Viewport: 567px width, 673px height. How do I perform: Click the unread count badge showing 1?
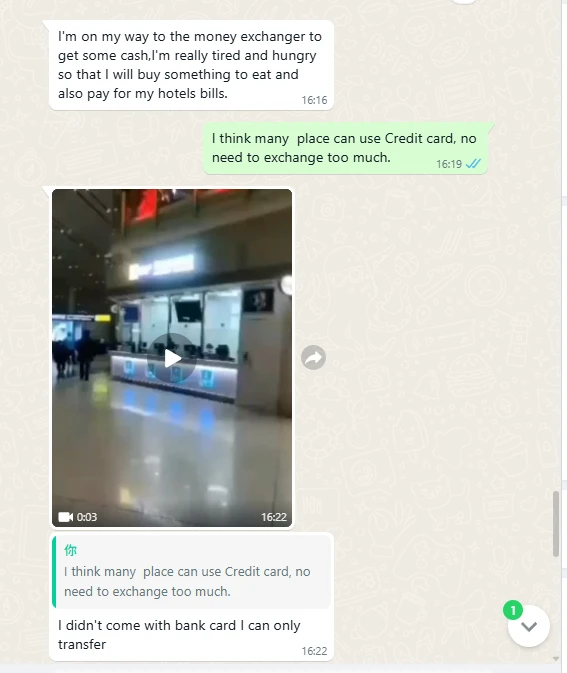point(512,610)
